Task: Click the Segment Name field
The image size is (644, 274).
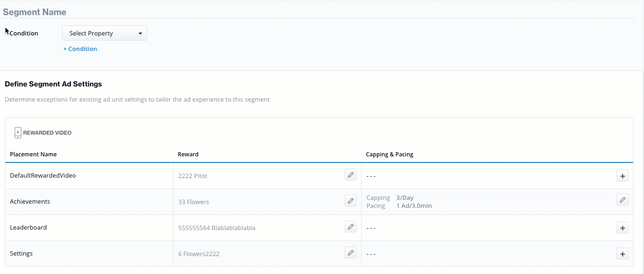Action: pyautogui.click(x=319, y=12)
